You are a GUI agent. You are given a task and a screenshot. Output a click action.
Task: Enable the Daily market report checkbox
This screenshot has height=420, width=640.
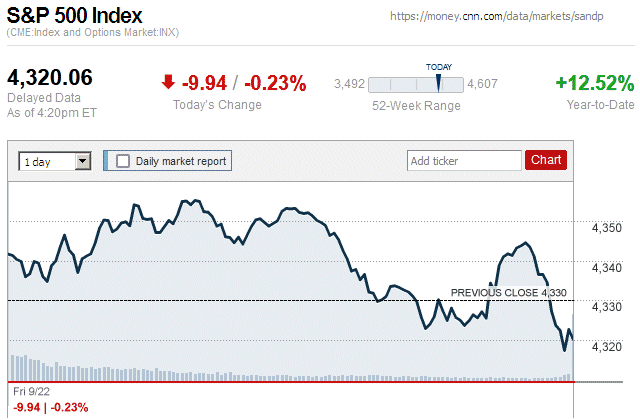(123, 160)
